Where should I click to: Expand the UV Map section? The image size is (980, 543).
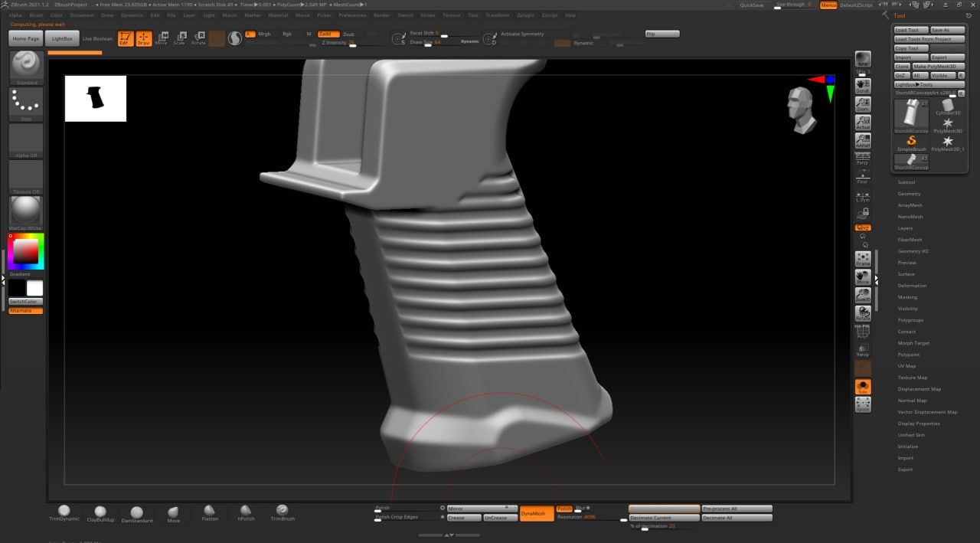[907, 366]
